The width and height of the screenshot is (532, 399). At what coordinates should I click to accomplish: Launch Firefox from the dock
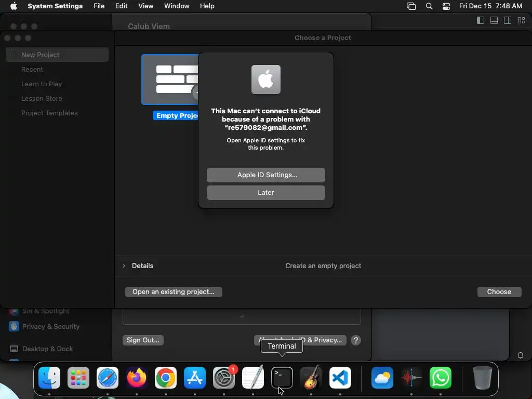[137, 378]
